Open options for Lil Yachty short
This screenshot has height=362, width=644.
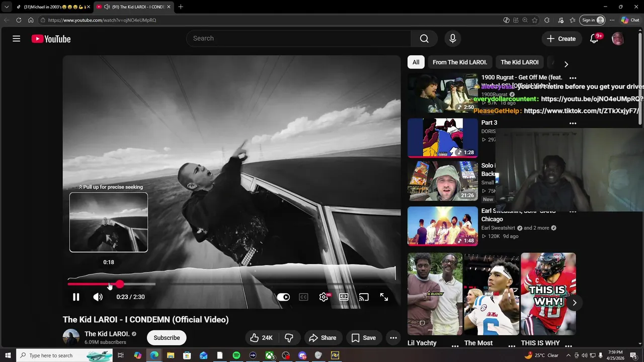455,346
